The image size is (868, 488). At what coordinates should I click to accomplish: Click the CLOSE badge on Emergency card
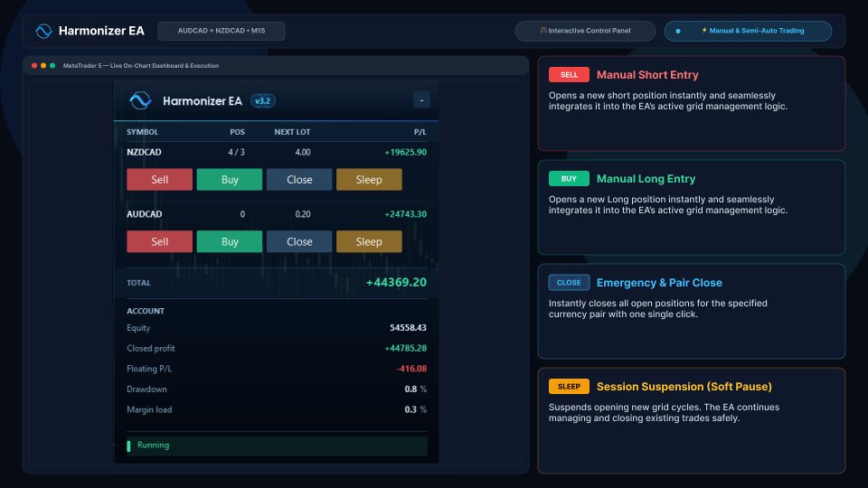point(569,283)
